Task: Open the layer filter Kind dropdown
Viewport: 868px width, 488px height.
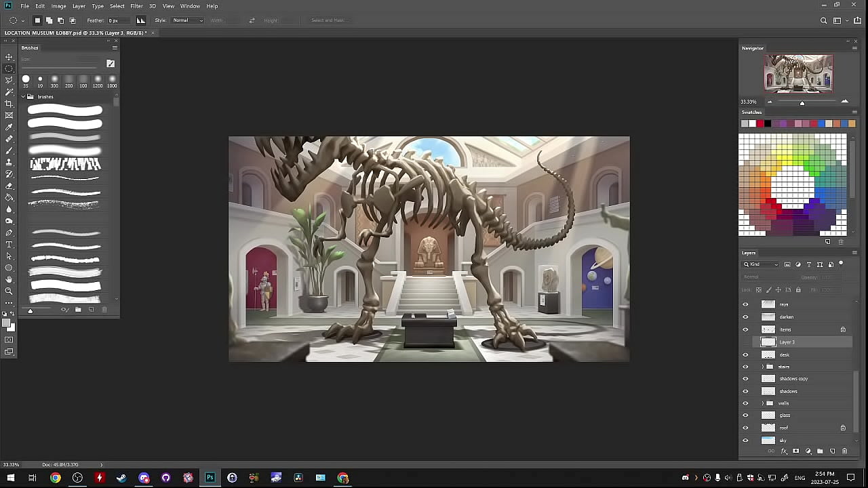Action: pyautogui.click(x=762, y=264)
